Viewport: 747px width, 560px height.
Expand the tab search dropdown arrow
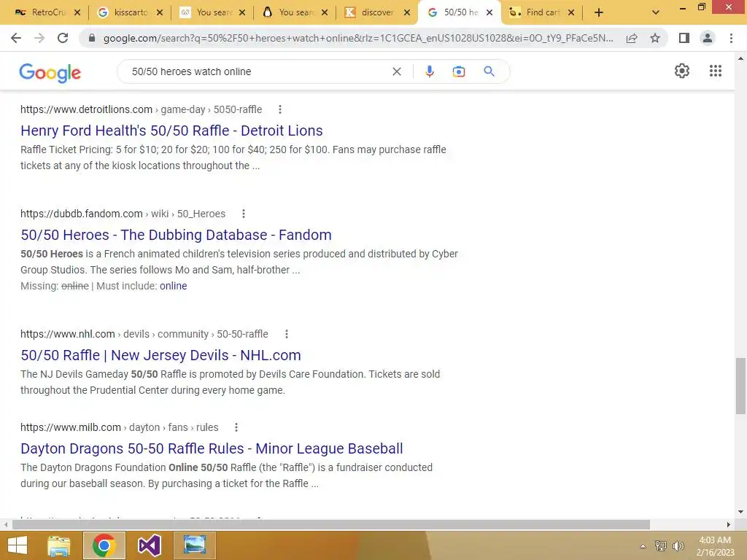pyautogui.click(x=656, y=12)
